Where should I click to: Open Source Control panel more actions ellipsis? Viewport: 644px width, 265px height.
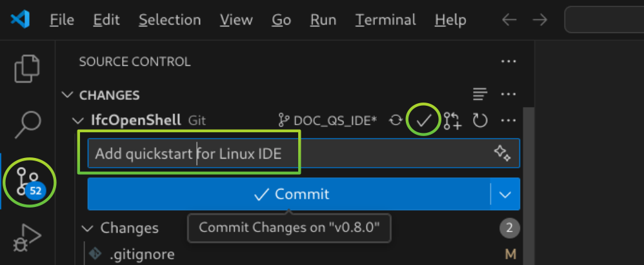click(508, 61)
